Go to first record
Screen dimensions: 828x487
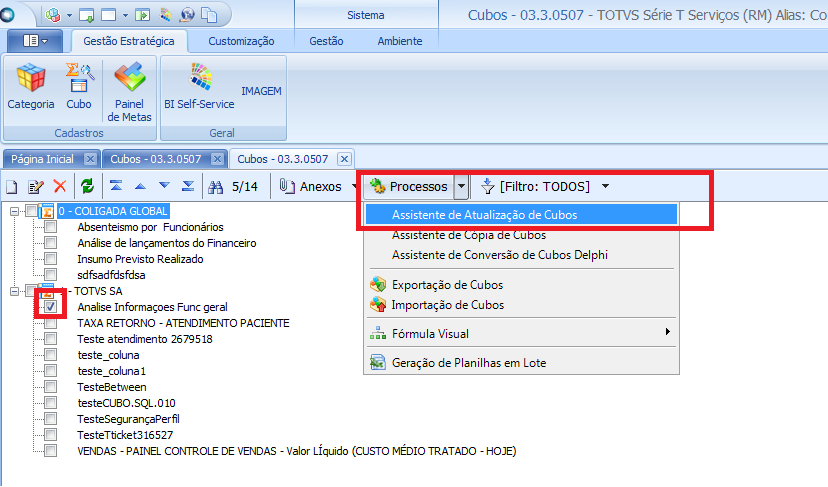(x=116, y=185)
